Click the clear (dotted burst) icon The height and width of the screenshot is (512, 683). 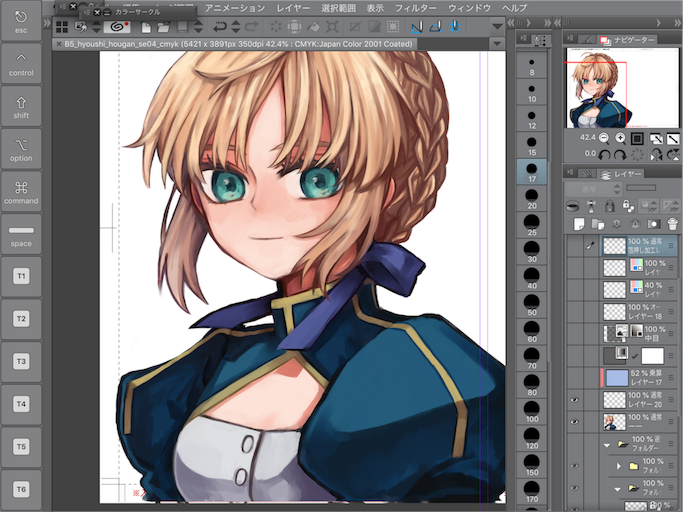[x=276, y=27]
